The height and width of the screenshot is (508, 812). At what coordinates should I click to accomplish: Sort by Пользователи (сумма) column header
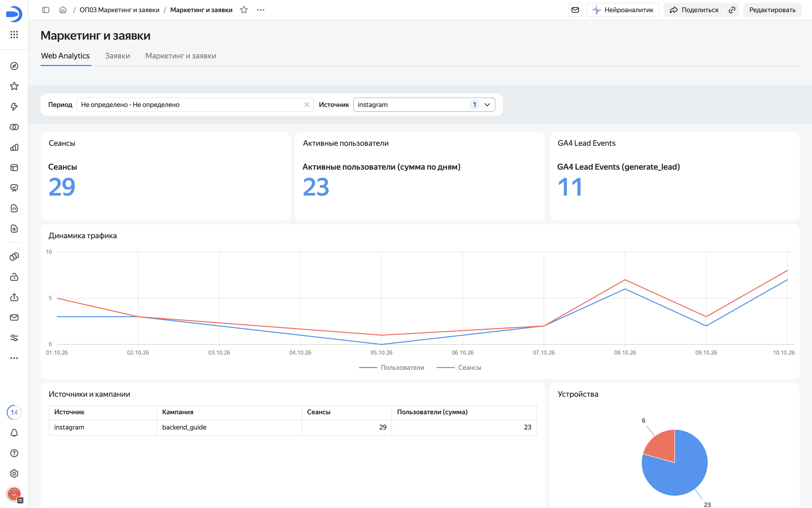[464, 412]
